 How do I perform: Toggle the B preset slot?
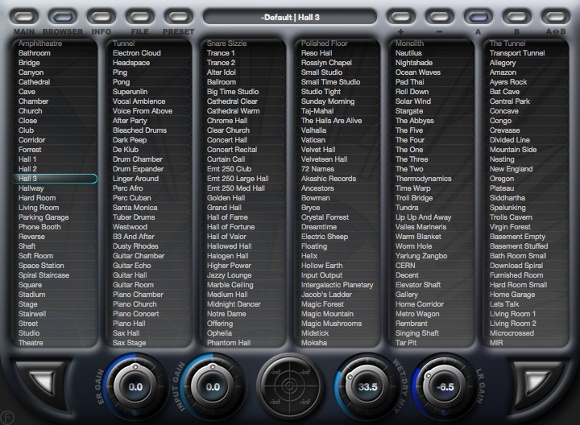517,17
